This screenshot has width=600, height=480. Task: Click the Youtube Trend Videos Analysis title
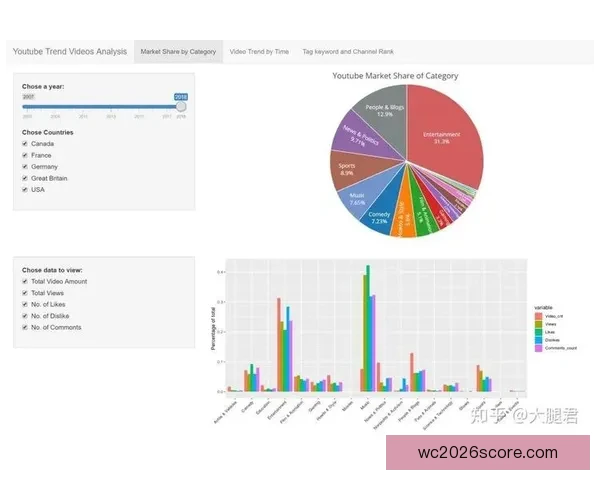coord(69,50)
